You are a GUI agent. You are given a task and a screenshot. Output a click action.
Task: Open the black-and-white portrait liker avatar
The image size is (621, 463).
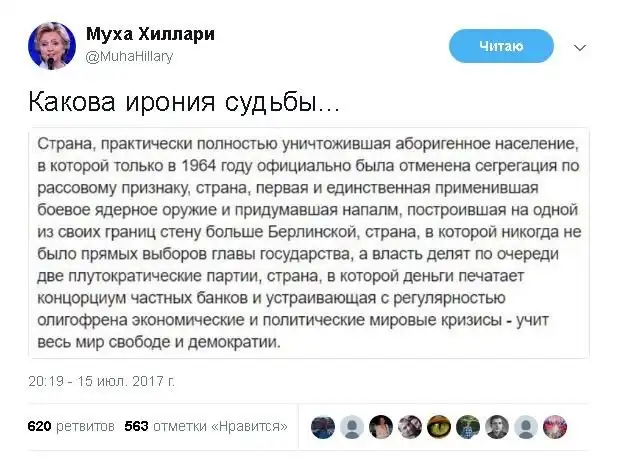[x=497, y=427]
